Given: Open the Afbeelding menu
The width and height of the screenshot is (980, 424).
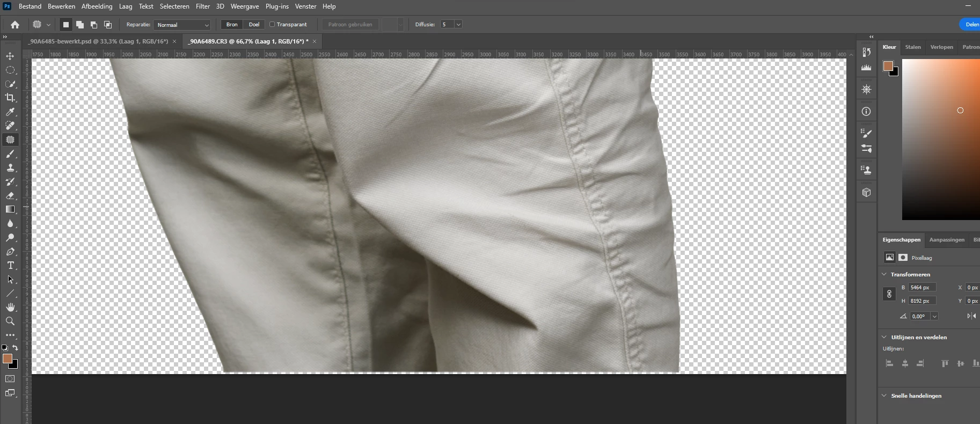Looking at the screenshot, I should click(97, 6).
